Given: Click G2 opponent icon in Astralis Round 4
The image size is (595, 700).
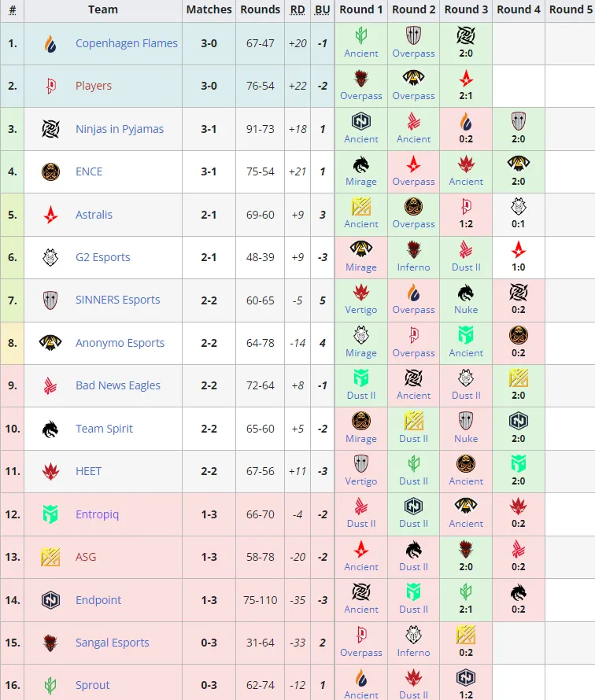Looking at the screenshot, I should pos(518,206).
